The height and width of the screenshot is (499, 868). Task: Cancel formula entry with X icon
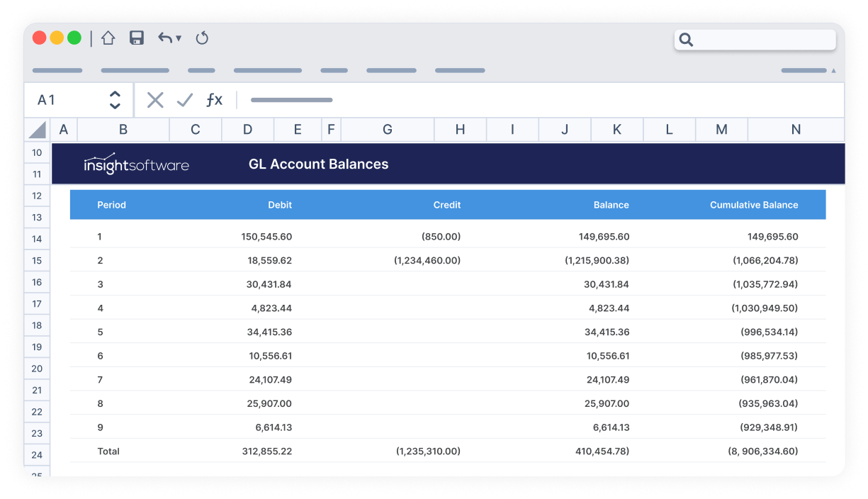click(x=155, y=100)
